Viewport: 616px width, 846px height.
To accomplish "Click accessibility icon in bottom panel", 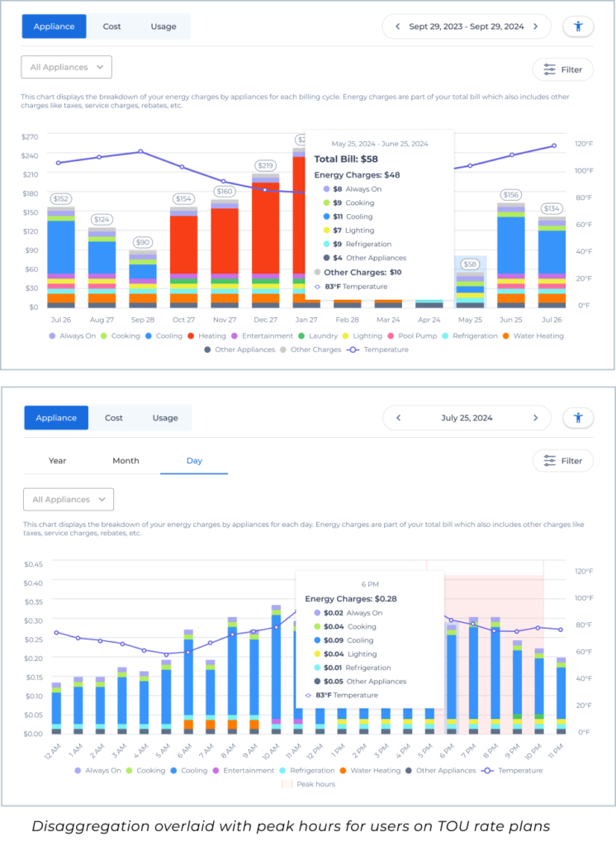I will click(x=578, y=418).
